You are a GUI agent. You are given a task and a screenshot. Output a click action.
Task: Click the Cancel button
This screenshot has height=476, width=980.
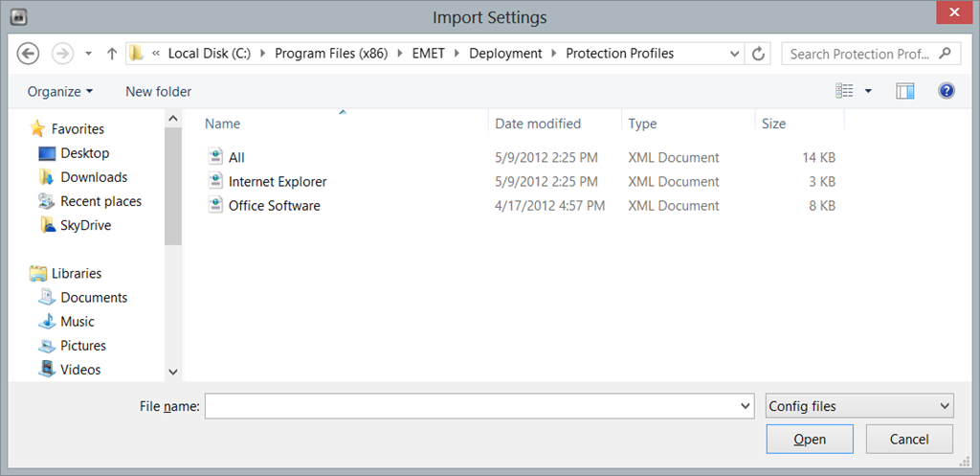pos(909,439)
